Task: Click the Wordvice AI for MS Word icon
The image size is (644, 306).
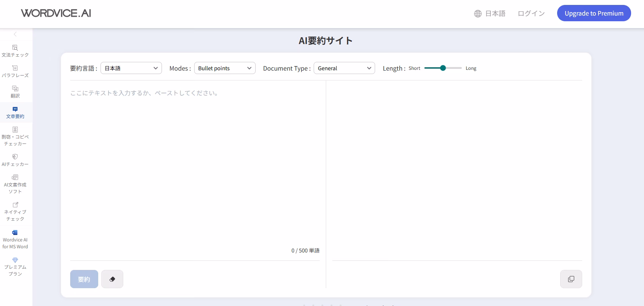Action: [x=15, y=233]
